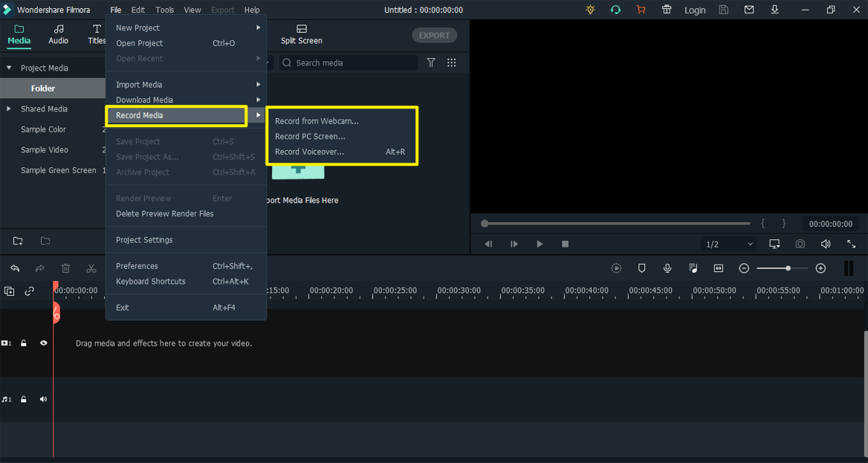Toggle fullscreen preview icon
The height and width of the screenshot is (463, 868).
[x=852, y=244]
